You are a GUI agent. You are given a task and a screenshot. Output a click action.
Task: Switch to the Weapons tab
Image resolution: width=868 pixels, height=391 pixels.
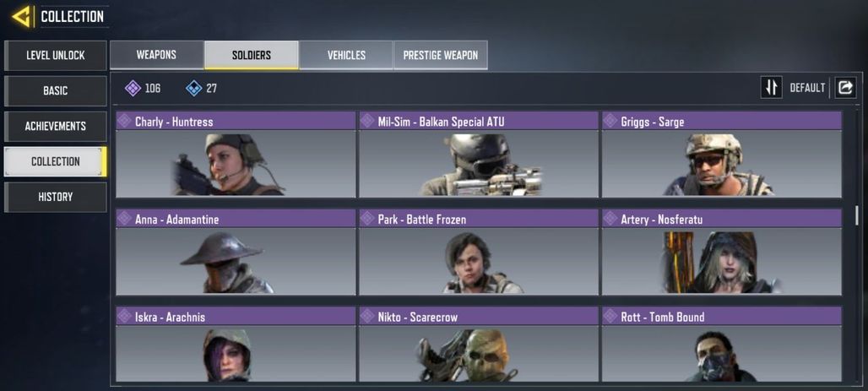tap(157, 55)
